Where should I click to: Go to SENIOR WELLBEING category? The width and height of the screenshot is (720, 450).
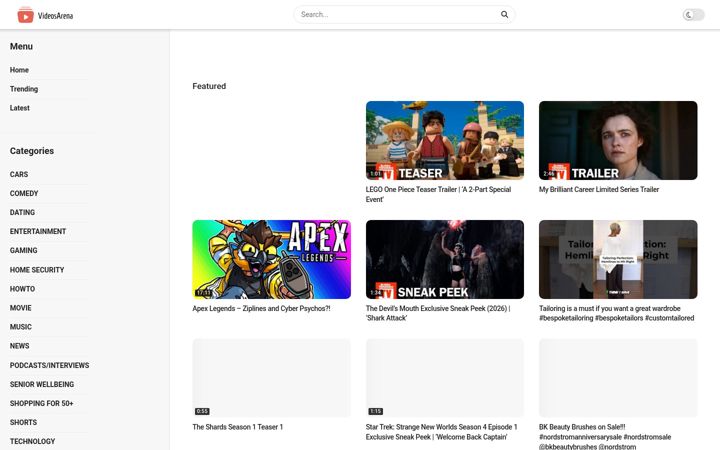coord(42,384)
